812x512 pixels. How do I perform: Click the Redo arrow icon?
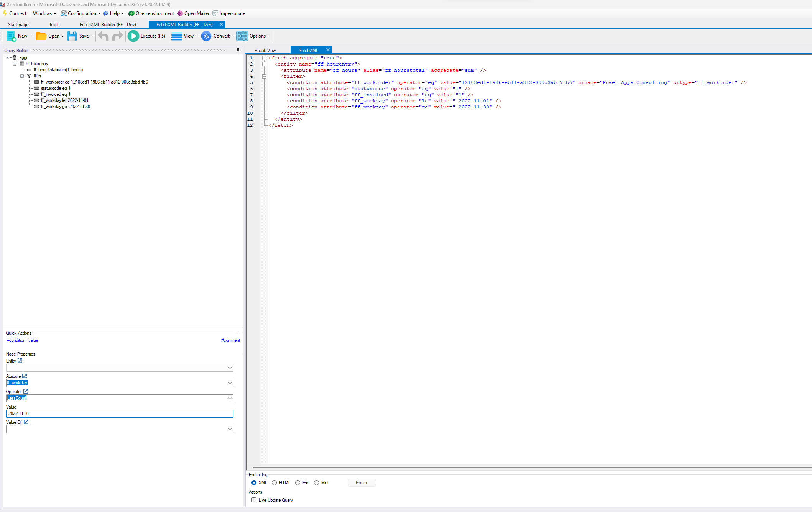117,36
